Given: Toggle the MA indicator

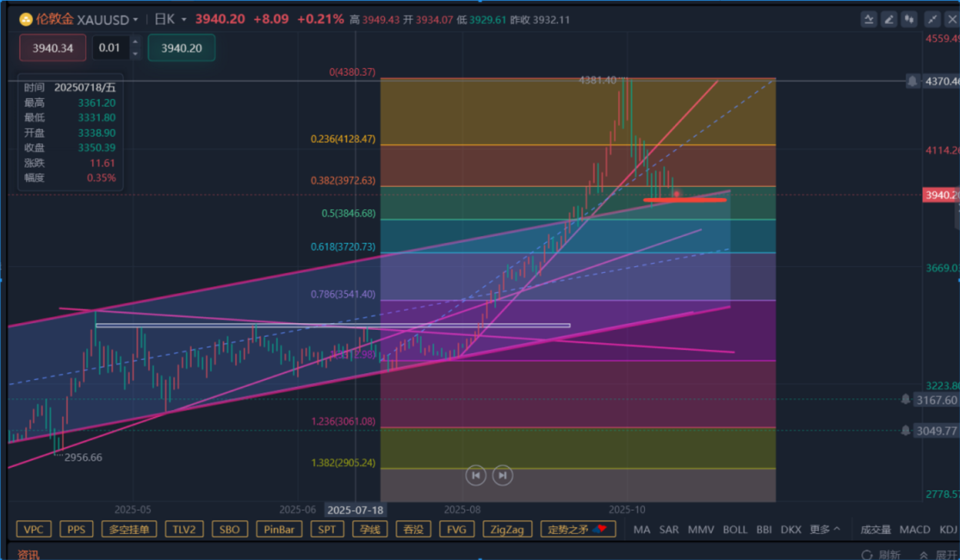Looking at the screenshot, I should 641,529.
